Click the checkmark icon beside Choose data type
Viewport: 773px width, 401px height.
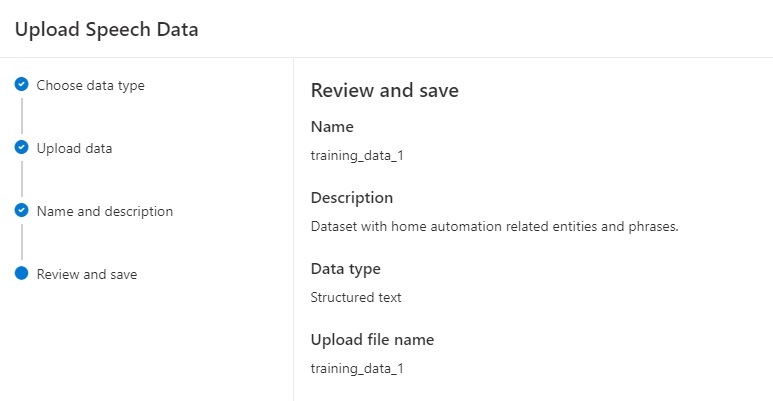(x=21, y=85)
